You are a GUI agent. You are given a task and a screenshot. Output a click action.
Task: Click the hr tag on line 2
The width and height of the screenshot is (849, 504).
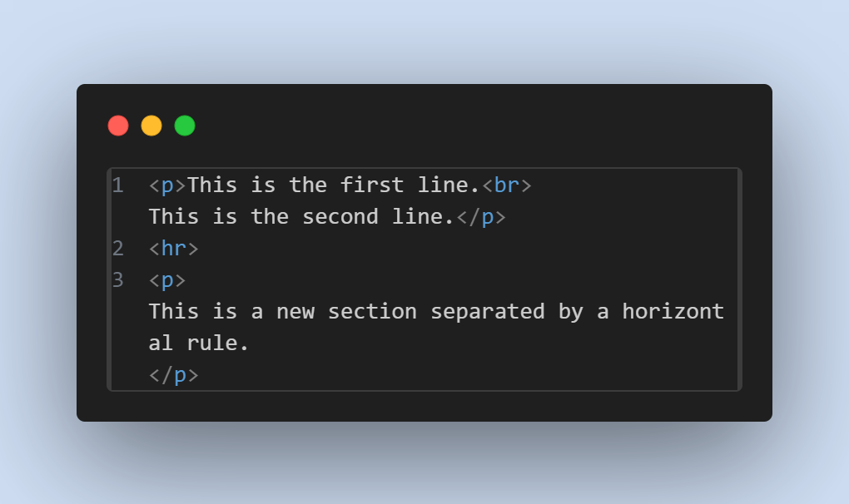point(174,249)
